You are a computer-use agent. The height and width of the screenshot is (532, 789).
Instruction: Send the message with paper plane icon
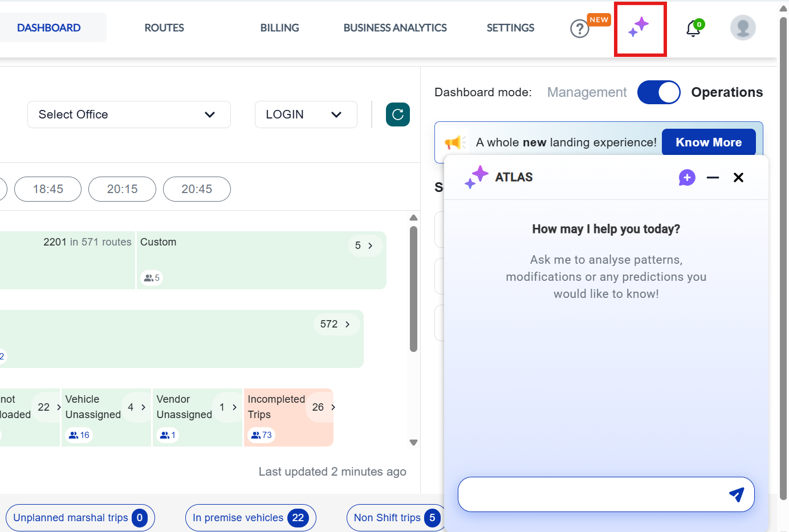coord(737,494)
